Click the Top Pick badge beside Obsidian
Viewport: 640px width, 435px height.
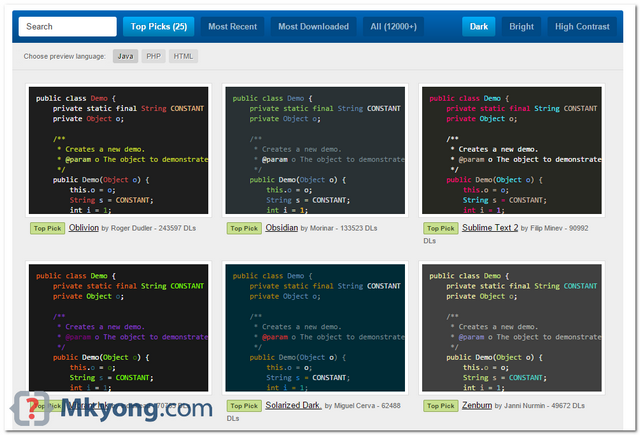244,228
